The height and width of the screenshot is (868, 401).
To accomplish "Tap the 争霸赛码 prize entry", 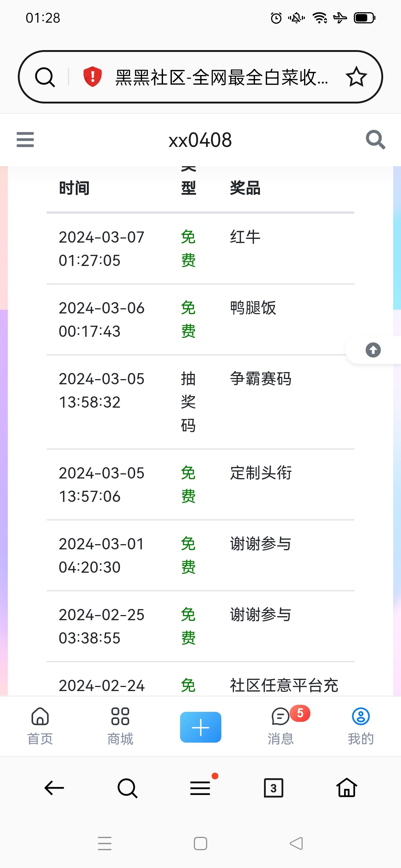I will click(261, 379).
